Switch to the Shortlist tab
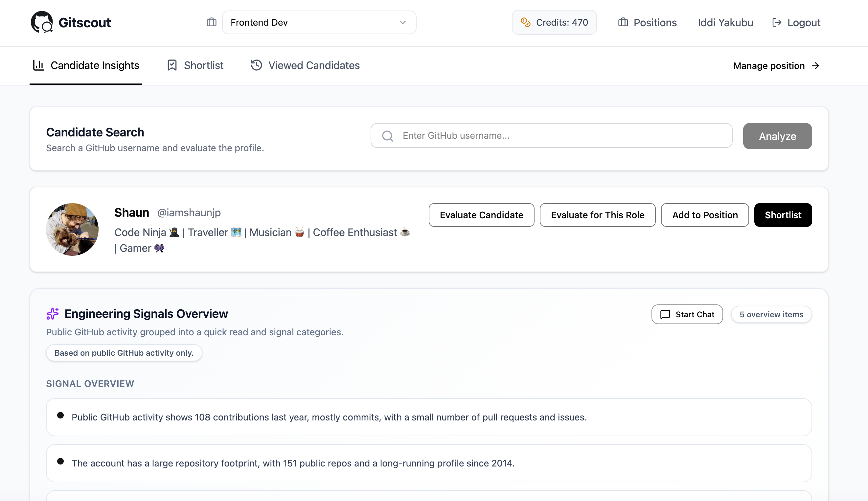This screenshot has height=501, width=868. click(x=195, y=65)
